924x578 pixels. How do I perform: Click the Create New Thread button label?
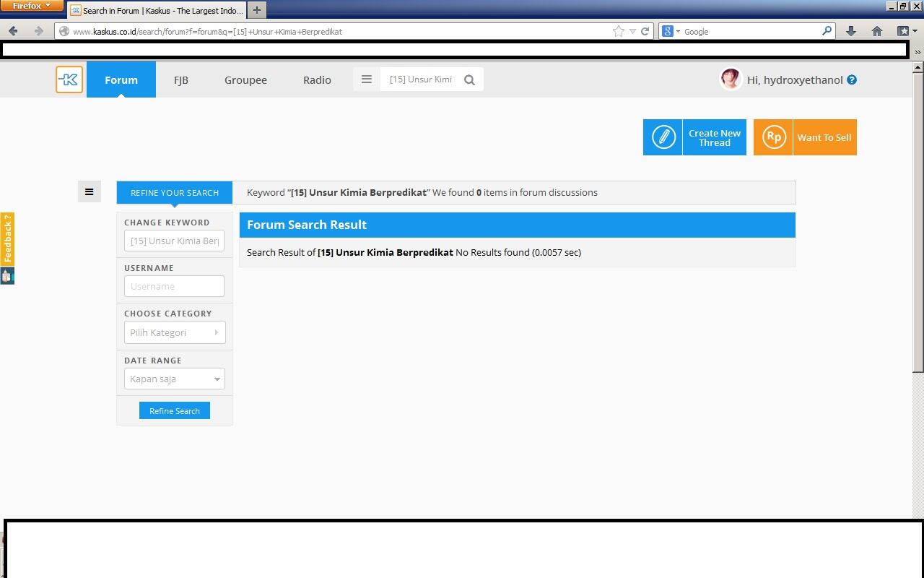715,137
